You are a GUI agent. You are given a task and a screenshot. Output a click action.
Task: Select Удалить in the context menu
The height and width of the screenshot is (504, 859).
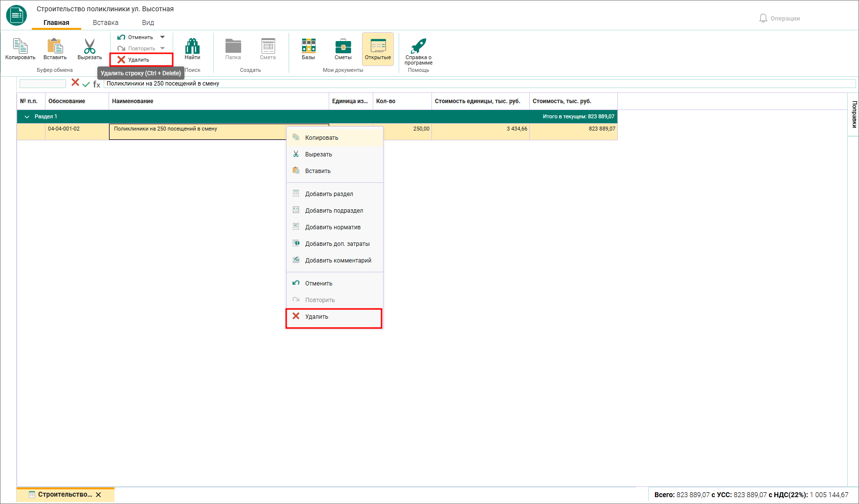[334, 317]
